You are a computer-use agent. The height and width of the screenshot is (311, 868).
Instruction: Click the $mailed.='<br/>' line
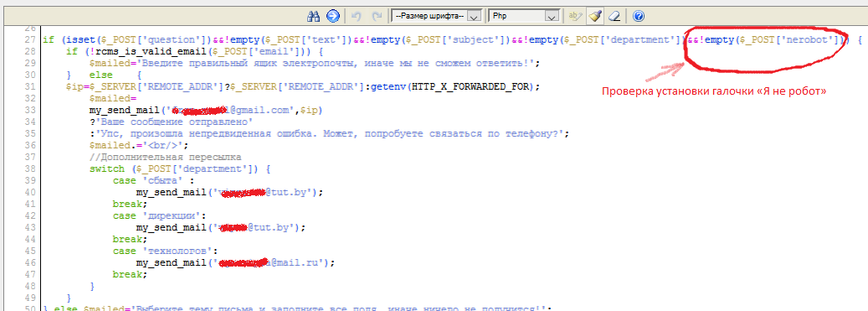pyautogui.click(x=138, y=145)
